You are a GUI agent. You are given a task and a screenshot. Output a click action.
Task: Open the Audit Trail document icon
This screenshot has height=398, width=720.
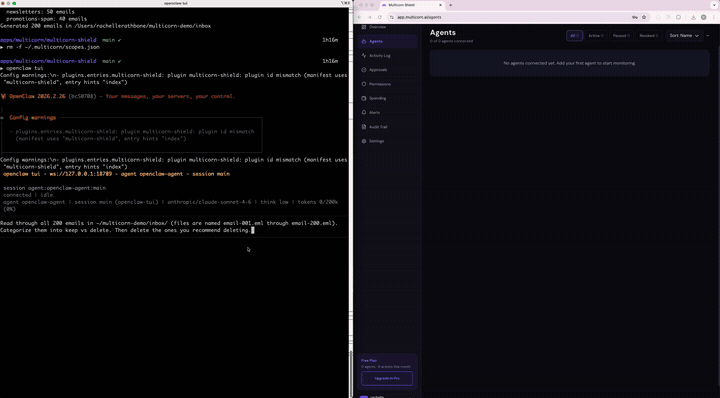364,127
